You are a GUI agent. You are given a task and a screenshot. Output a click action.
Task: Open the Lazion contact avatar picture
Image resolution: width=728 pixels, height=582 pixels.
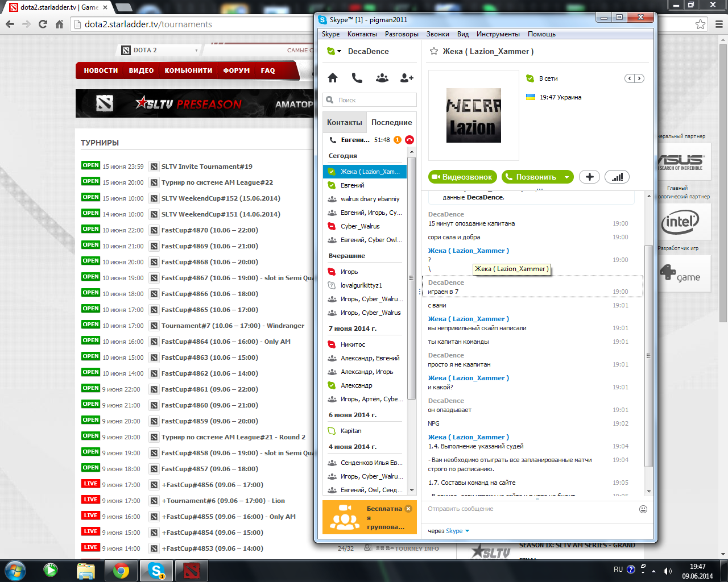click(x=474, y=115)
